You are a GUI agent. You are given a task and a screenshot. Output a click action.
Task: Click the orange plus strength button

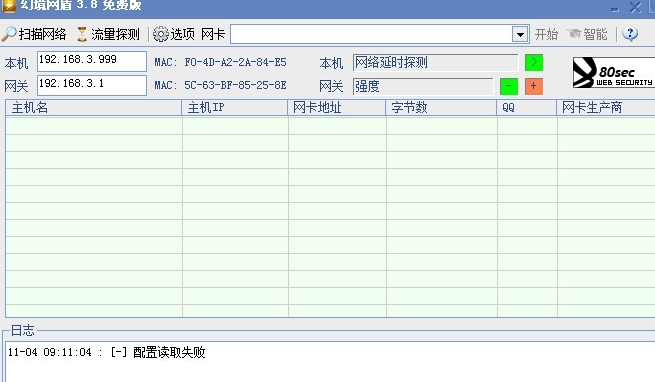point(534,87)
